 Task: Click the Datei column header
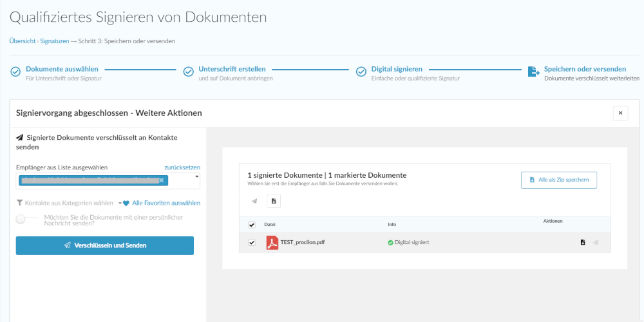270,225
